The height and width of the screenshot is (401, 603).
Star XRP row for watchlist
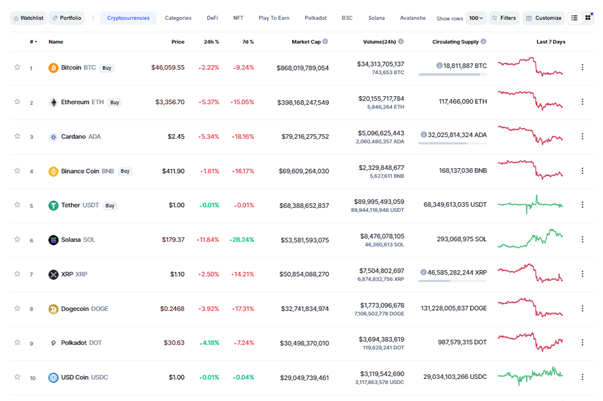(x=17, y=274)
